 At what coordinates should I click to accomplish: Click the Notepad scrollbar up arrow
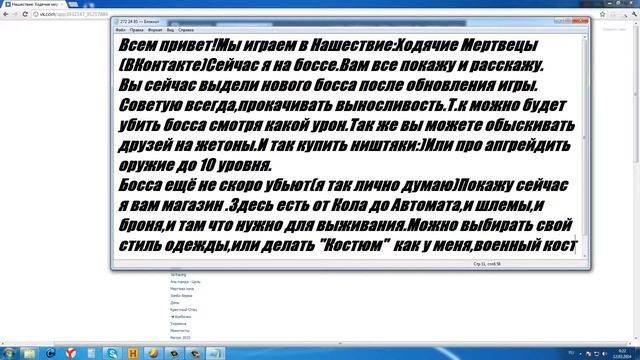[x=584, y=38]
